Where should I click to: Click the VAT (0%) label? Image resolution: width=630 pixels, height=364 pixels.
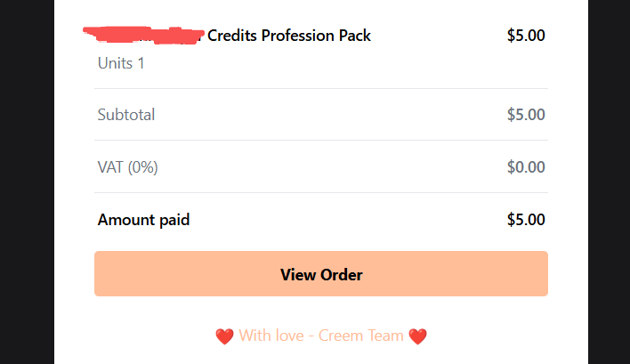pyautogui.click(x=128, y=166)
